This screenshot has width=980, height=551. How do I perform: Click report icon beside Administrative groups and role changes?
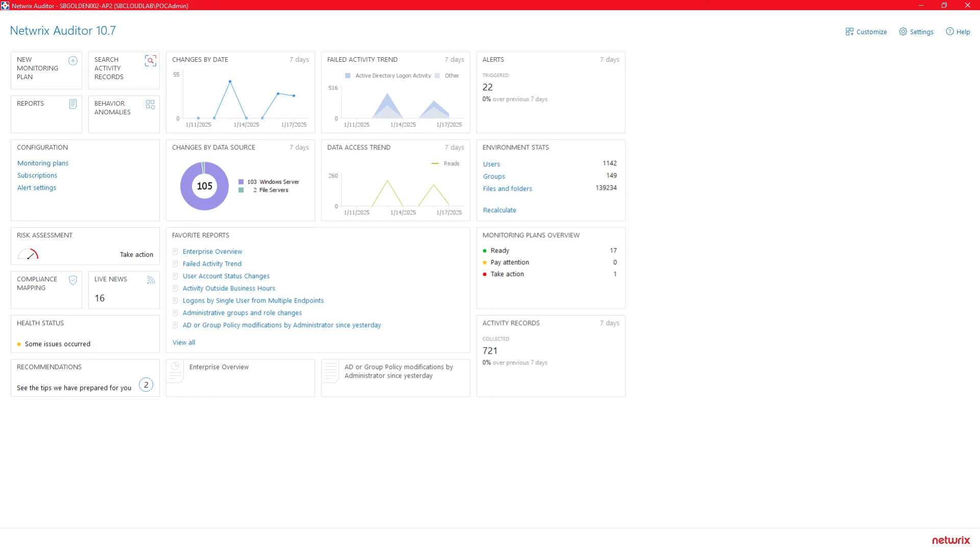click(175, 313)
